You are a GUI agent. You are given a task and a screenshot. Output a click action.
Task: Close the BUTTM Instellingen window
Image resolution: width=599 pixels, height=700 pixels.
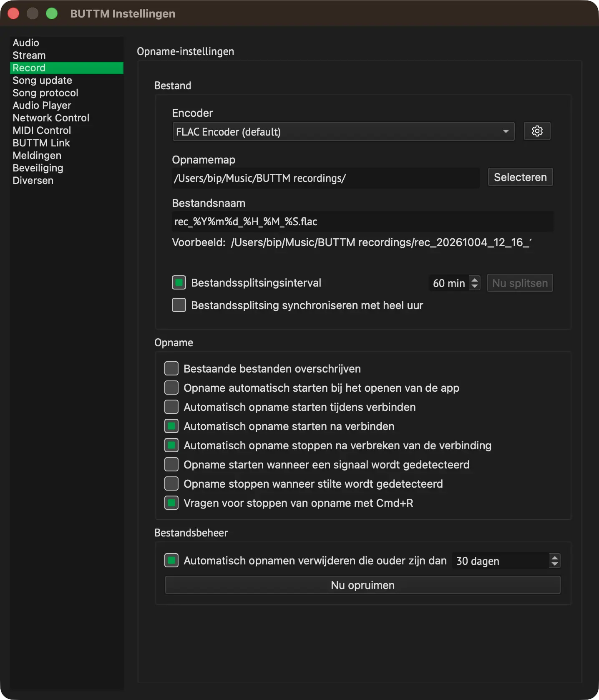click(13, 13)
